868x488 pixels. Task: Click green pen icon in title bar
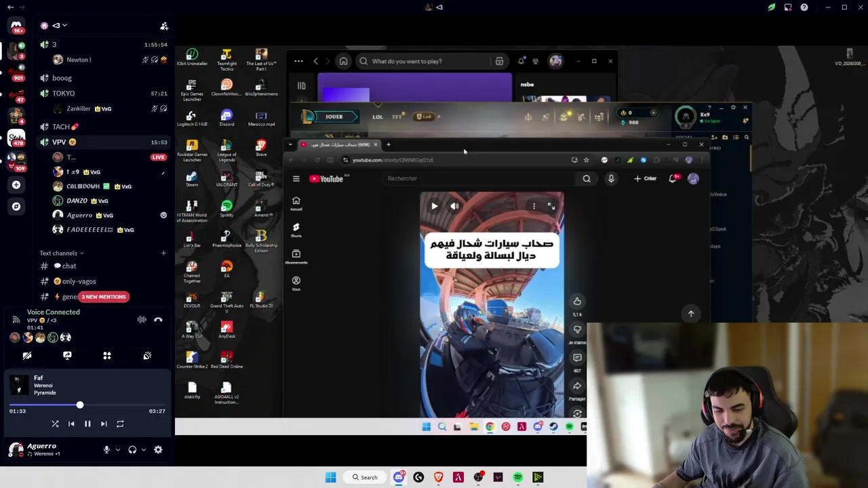[x=772, y=7]
